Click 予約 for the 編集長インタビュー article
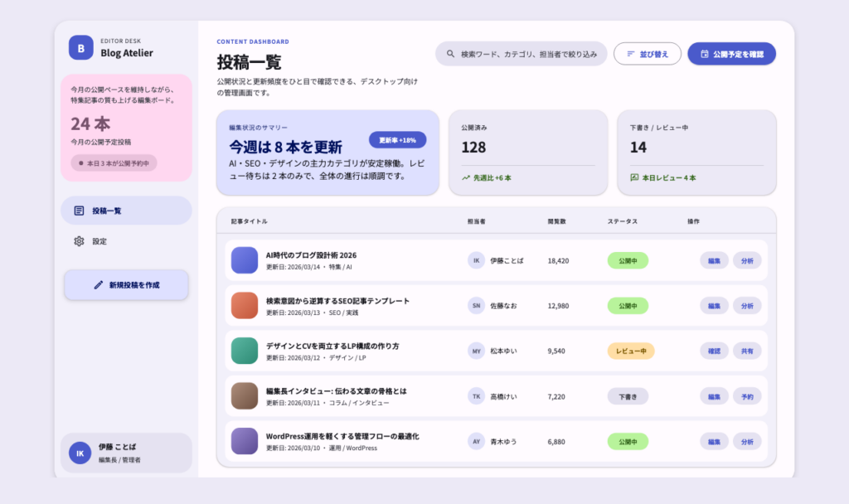 (x=746, y=396)
